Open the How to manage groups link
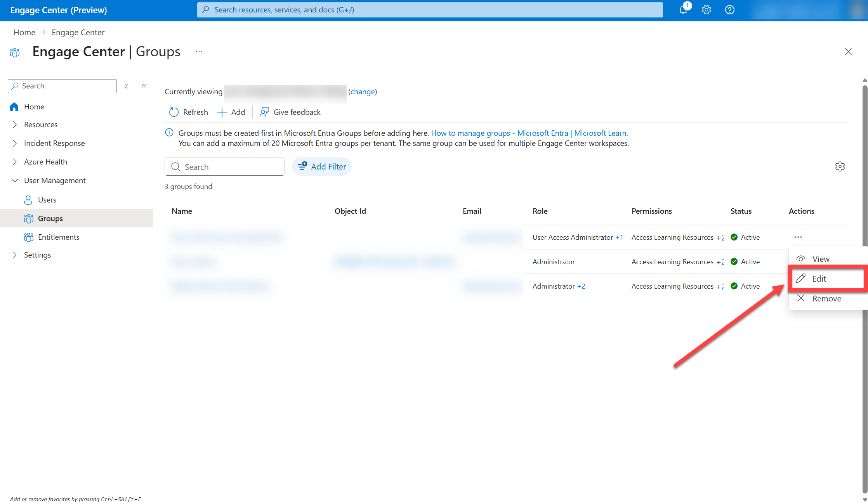This screenshot has height=502, width=868. [529, 133]
